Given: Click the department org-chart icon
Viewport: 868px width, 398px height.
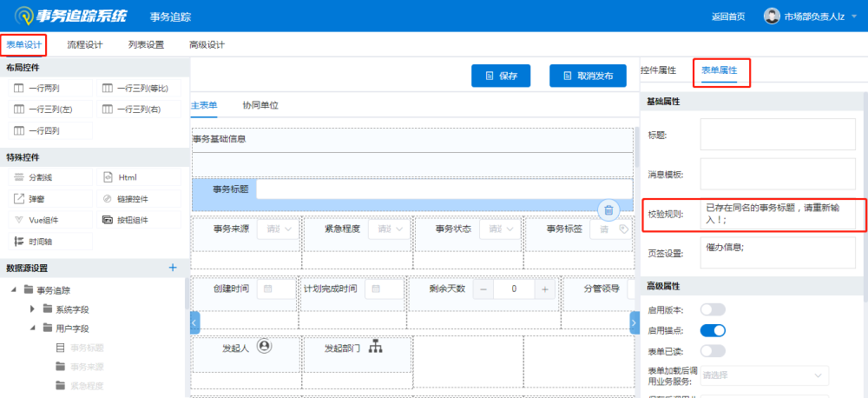Looking at the screenshot, I should [376, 348].
